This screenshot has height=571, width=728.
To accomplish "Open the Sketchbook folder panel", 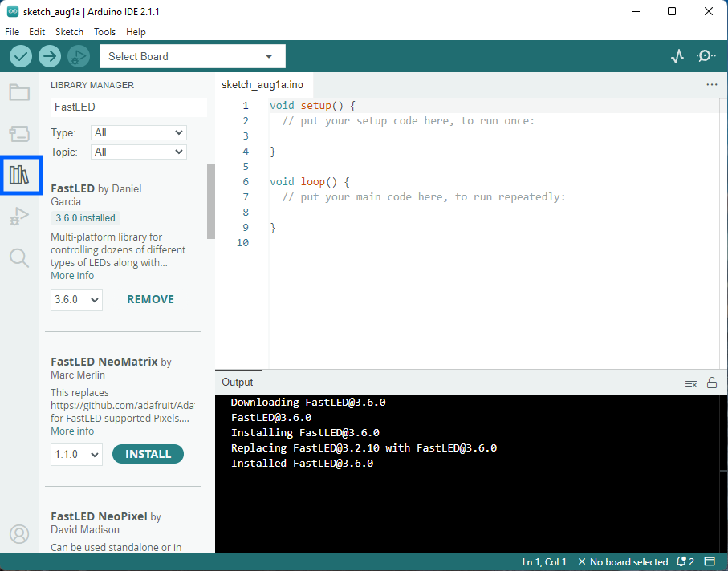I will click(x=19, y=92).
